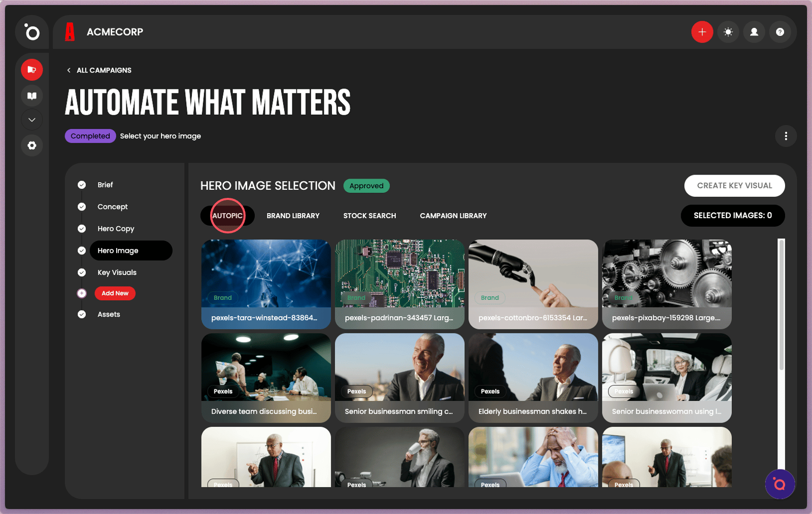The width and height of the screenshot is (812, 514).
Task: Select the Assets step
Action: click(109, 315)
